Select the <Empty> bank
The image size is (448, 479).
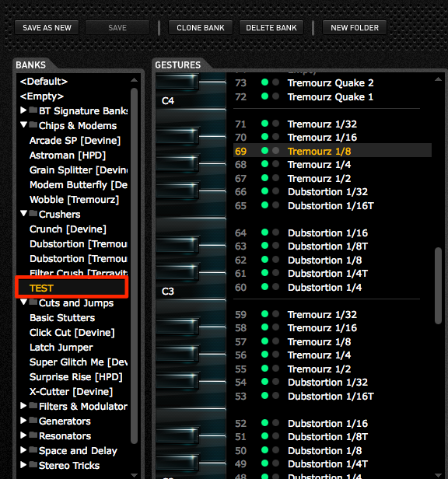pos(42,96)
